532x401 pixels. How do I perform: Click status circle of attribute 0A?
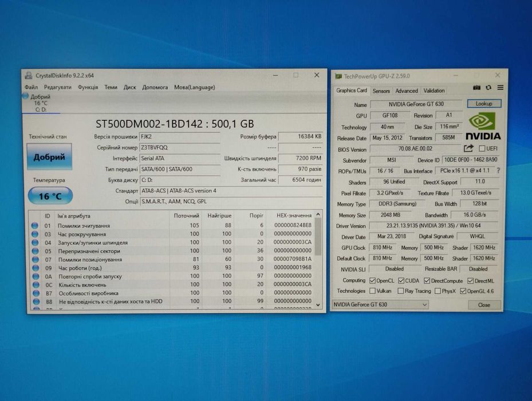(36, 276)
